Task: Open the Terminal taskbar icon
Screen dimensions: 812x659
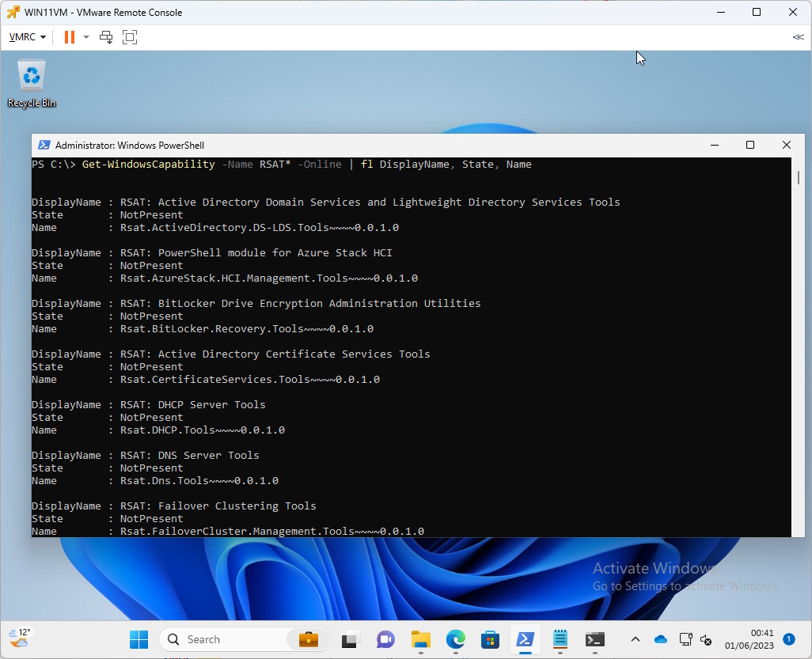Action: 594,640
